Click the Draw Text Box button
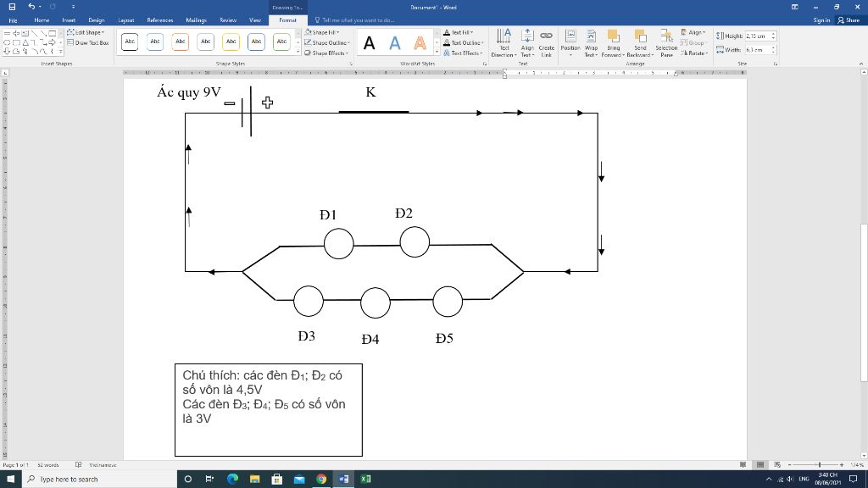The width and height of the screenshot is (868, 488). tap(88, 42)
